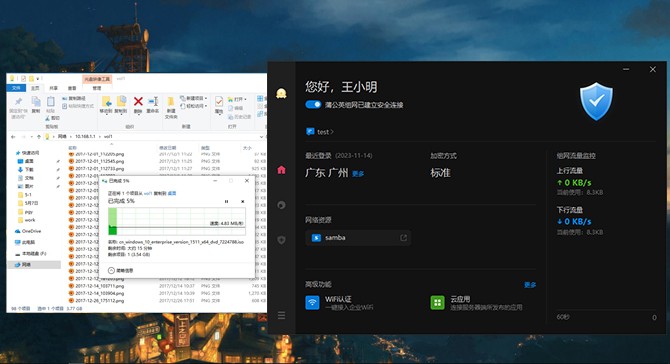Open the recent locations dropdown next to forward
The height and width of the screenshot is (364, 670).
click(x=32, y=137)
